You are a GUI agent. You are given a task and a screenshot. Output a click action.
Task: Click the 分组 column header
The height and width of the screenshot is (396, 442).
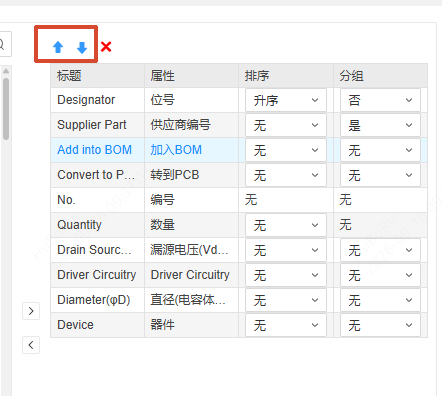[x=380, y=76]
